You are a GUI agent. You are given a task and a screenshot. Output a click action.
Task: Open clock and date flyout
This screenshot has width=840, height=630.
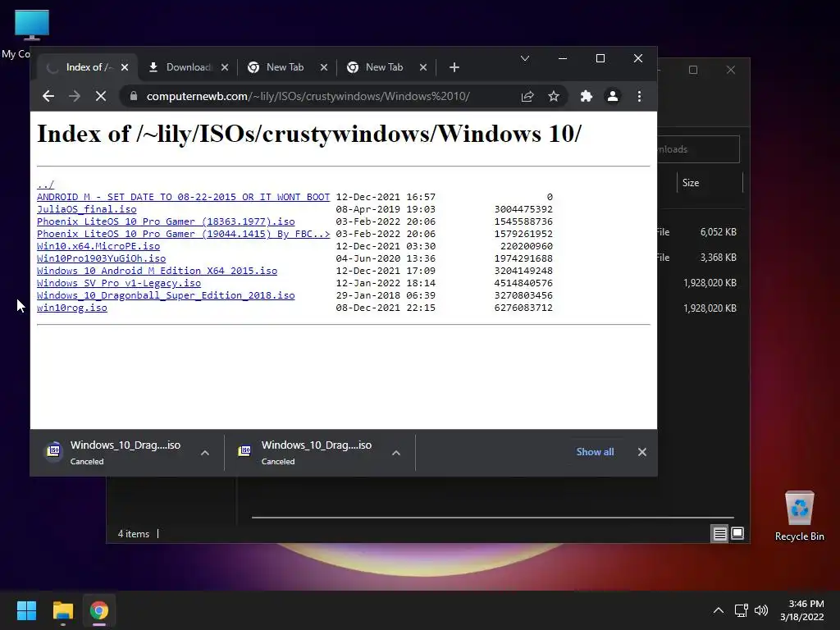click(x=802, y=610)
